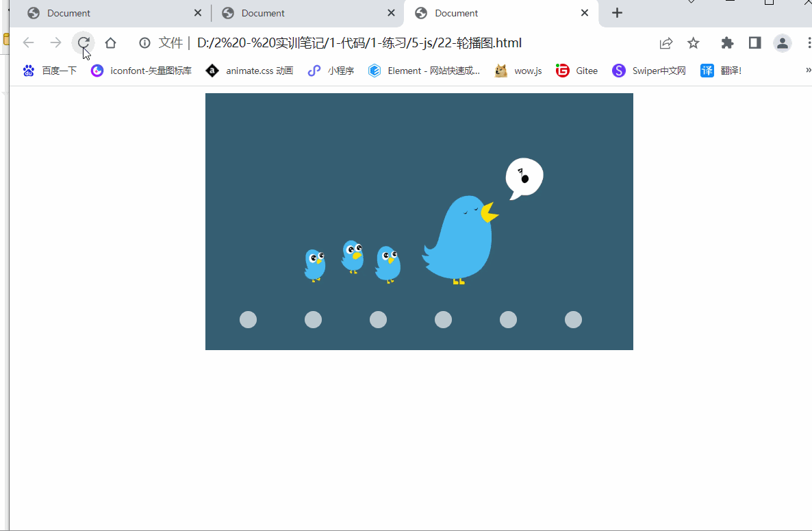
Task: Go forward with the right arrow
Action: [x=55, y=43]
